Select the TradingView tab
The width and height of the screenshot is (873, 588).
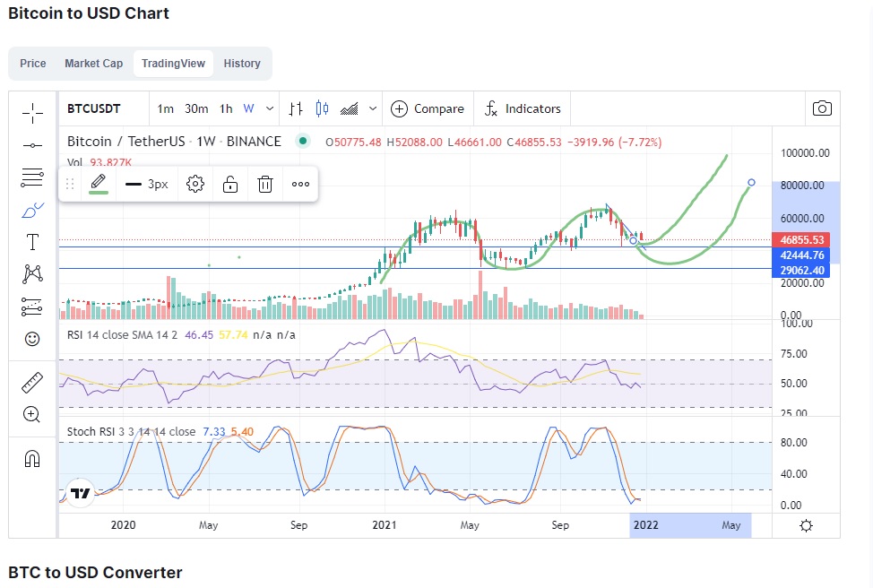(173, 64)
